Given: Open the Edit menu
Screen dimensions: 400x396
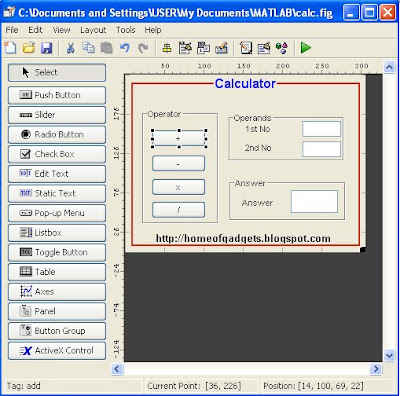Looking at the screenshot, I should [35, 30].
